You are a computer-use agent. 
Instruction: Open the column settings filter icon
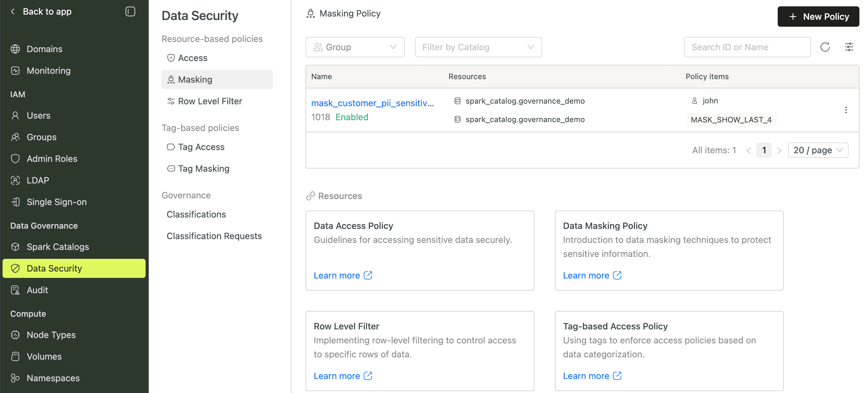coord(850,47)
